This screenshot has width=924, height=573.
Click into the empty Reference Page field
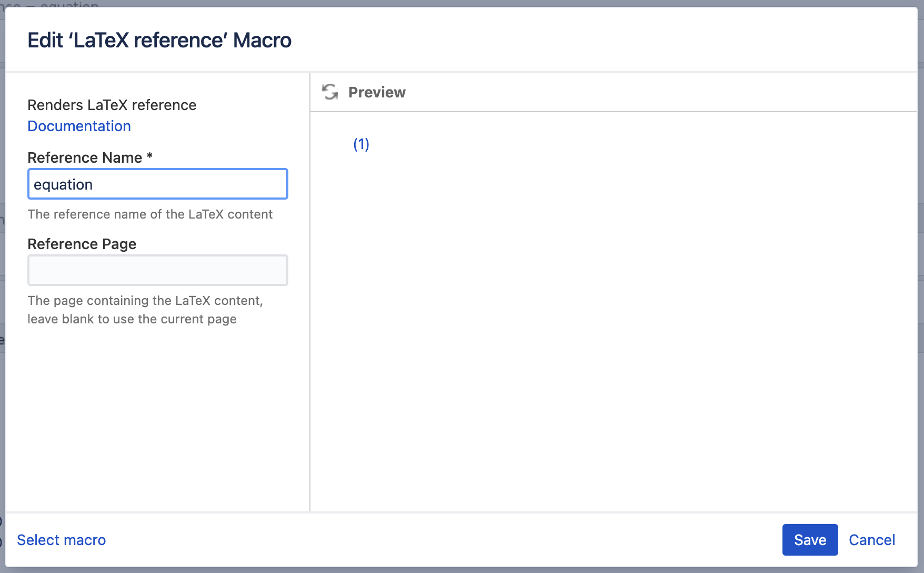pos(157,270)
